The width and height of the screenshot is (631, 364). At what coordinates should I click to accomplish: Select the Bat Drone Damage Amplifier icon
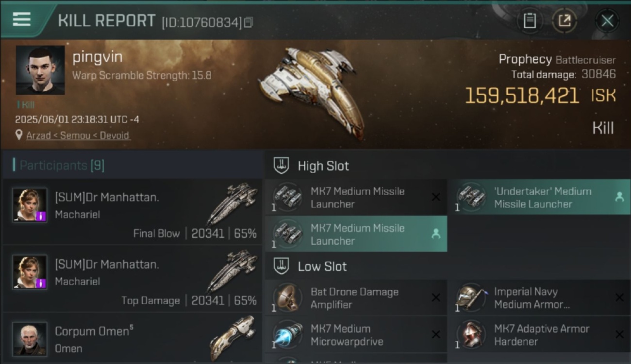coord(287,298)
